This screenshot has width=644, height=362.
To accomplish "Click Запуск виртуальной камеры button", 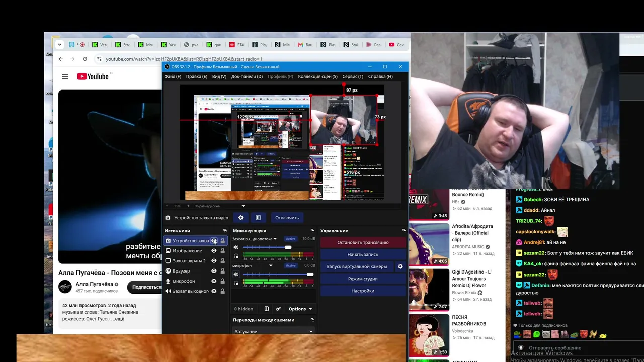I will 357,266.
